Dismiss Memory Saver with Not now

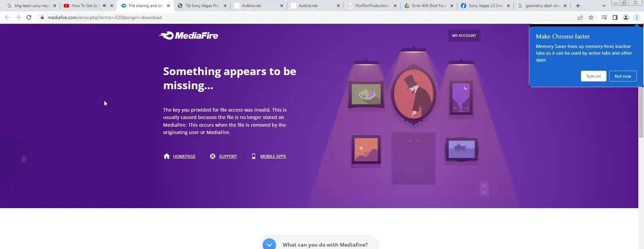point(623,76)
